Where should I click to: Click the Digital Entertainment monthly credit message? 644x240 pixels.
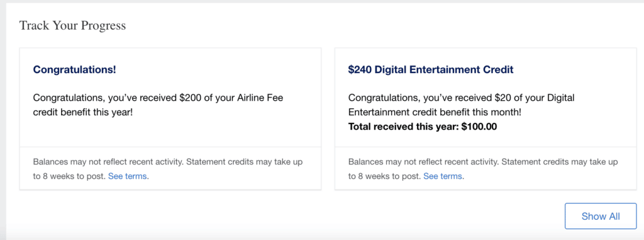tap(461, 105)
